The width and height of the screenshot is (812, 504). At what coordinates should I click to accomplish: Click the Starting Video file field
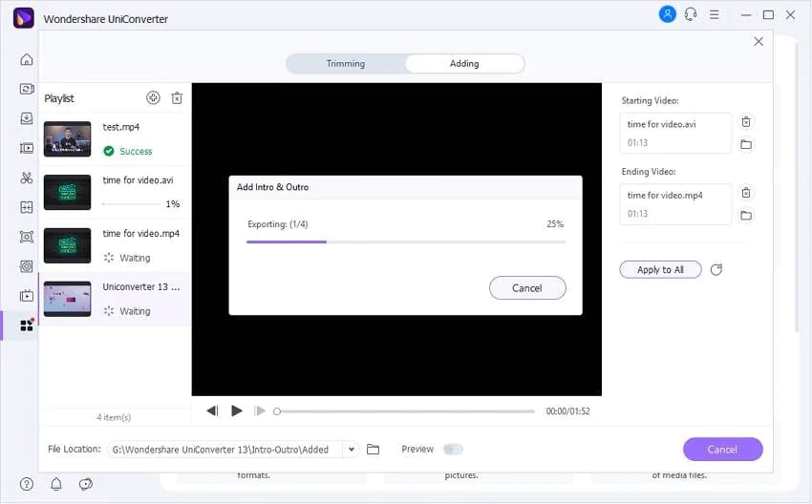pos(675,133)
